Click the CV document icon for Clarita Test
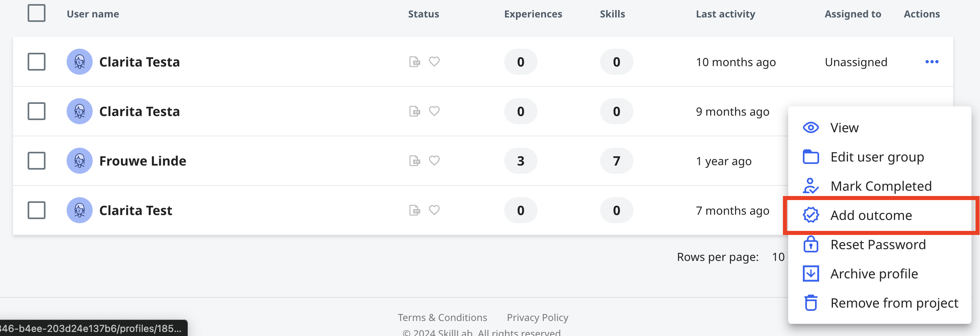This screenshot has width=980, height=336. coord(414,210)
